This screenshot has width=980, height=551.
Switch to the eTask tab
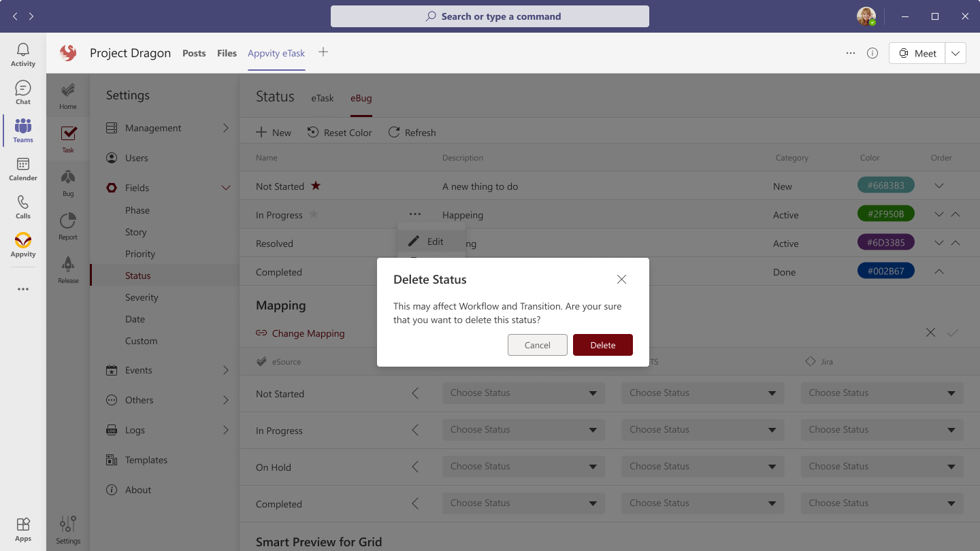(322, 98)
